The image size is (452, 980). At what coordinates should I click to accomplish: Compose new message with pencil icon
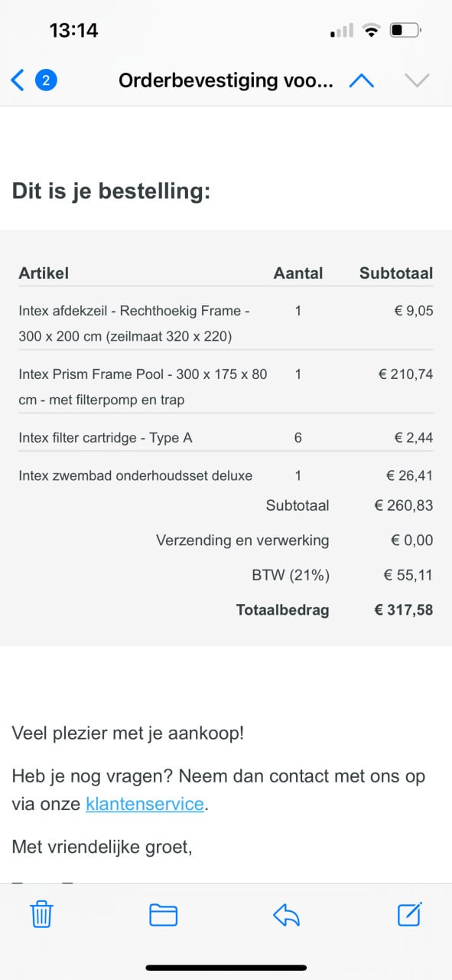coord(410,913)
